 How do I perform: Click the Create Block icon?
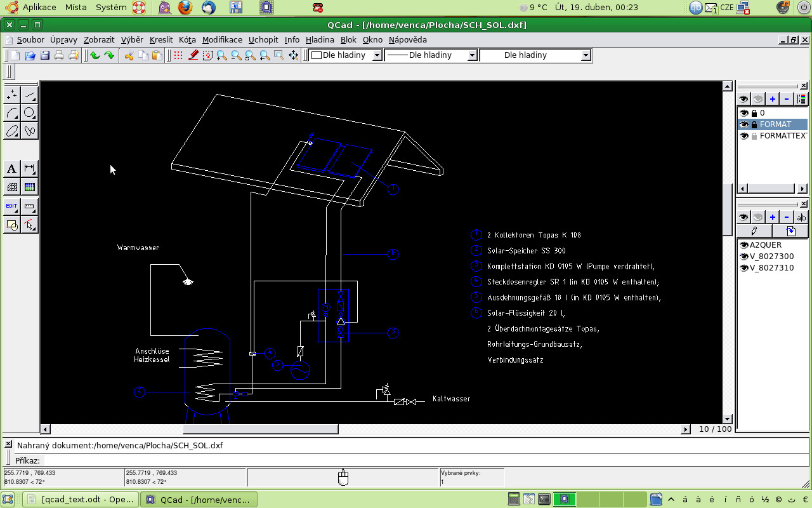pos(11,224)
